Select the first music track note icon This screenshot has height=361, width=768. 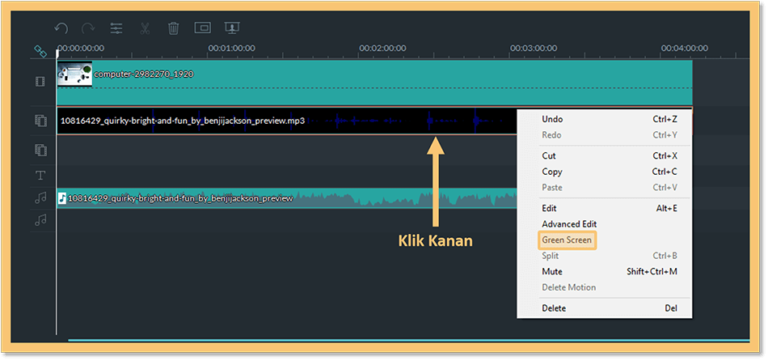pyautogui.click(x=40, y=198)
